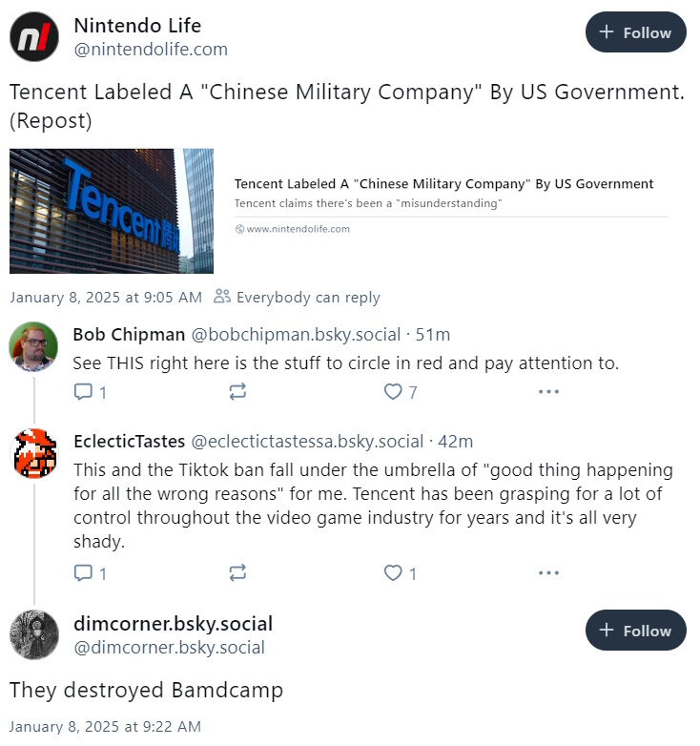Open Nintendo Life profile avatar
700x746 pixels.
point(34,36)
